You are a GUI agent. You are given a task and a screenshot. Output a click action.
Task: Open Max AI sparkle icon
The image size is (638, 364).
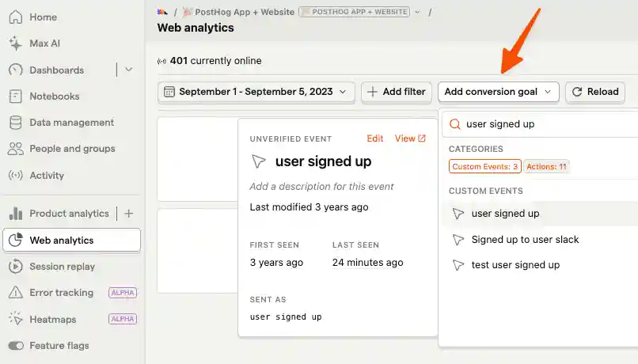tap(16, 43)
